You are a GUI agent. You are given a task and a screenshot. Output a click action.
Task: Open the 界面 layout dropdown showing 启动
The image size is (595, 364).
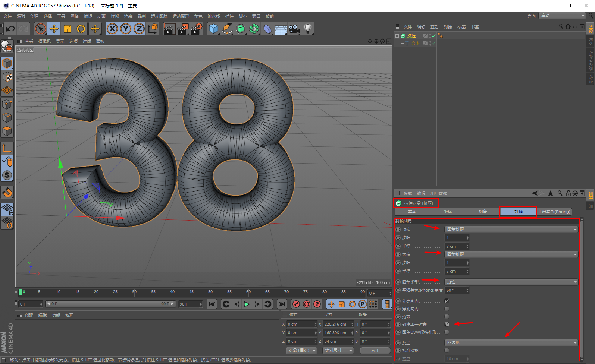click(x=563, y=15)
